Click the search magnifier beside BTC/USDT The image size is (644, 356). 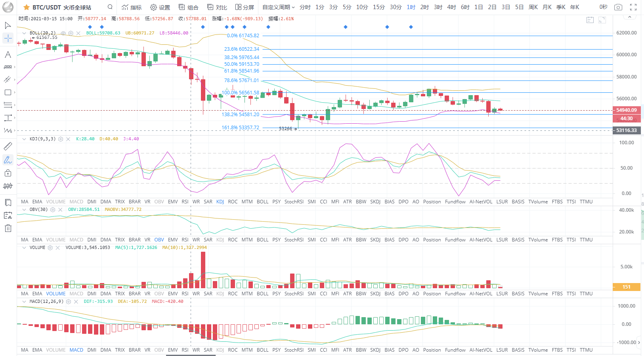(x=110, y=7)
